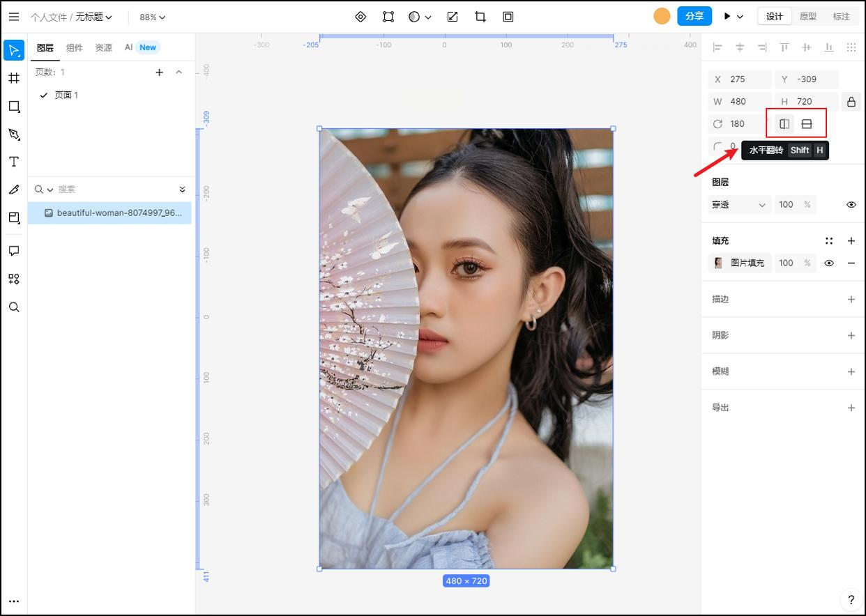The height and width of the screenshot is (616, 866).
Task: Select the Pen tool
Action: [14, 134]
